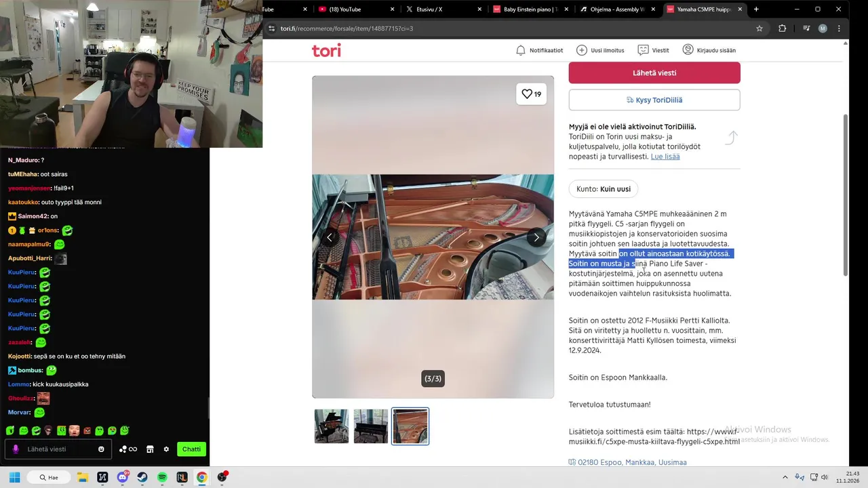Select second piano thumbnail
The width and height of the screenshot is (868, 488).
(x=371, y=426)
